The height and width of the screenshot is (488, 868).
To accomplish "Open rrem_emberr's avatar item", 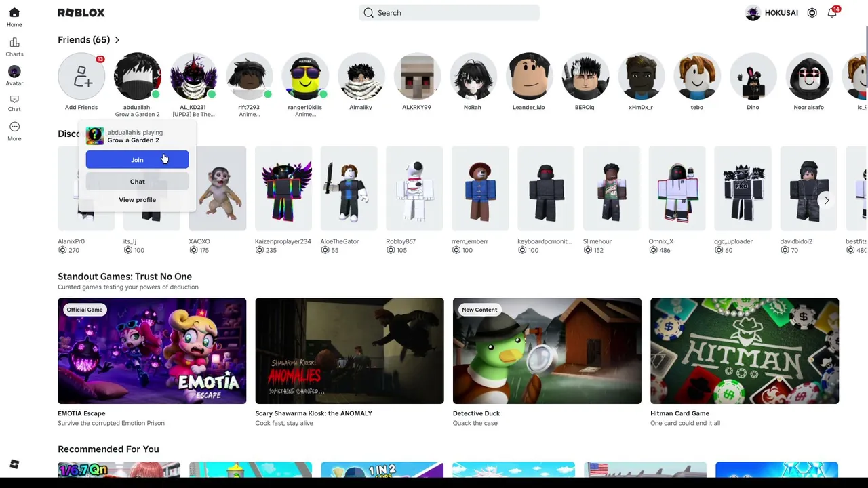I will pyautogui.click(x=481, y=188).
